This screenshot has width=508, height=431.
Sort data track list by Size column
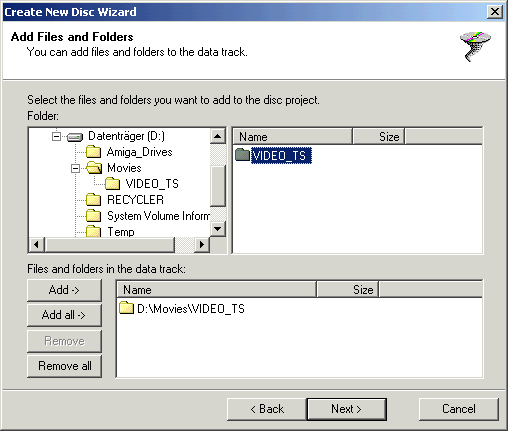pos(347,289)
